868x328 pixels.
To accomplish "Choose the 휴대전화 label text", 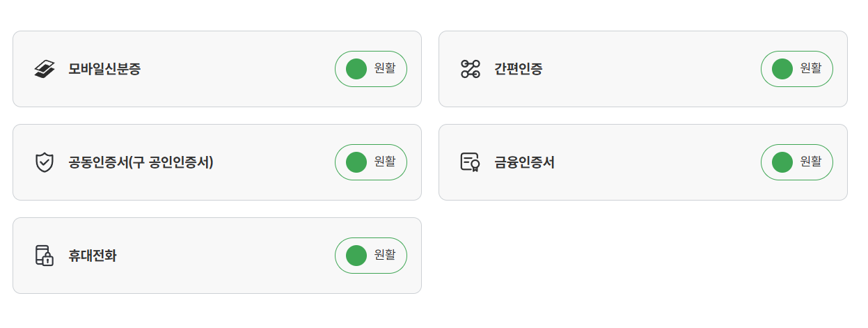I will tap(93, 256).
